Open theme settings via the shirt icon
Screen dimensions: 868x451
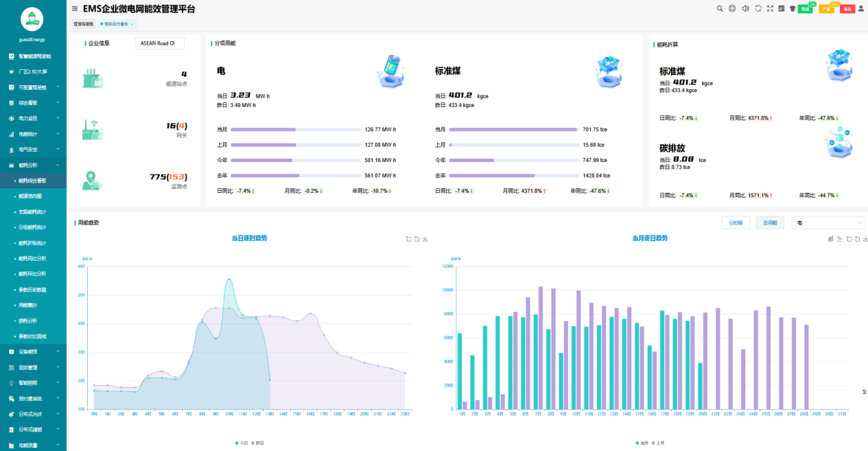coord(792,9)
